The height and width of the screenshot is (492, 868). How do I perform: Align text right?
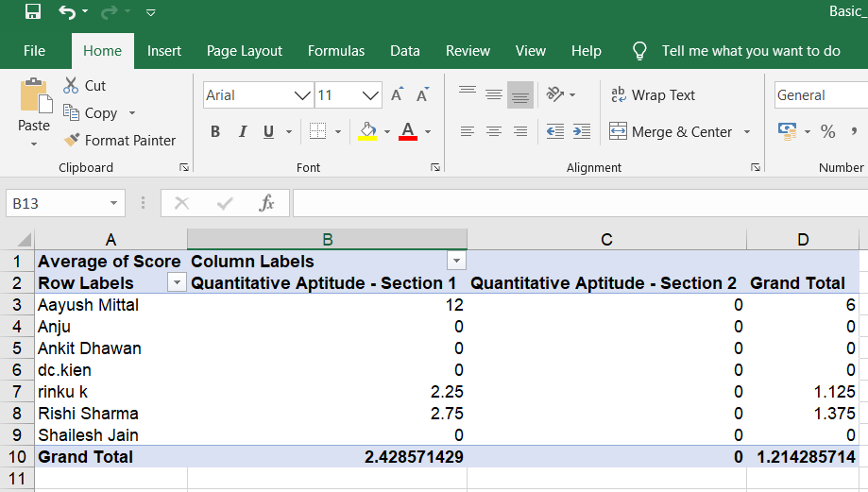tap(520, 131)
